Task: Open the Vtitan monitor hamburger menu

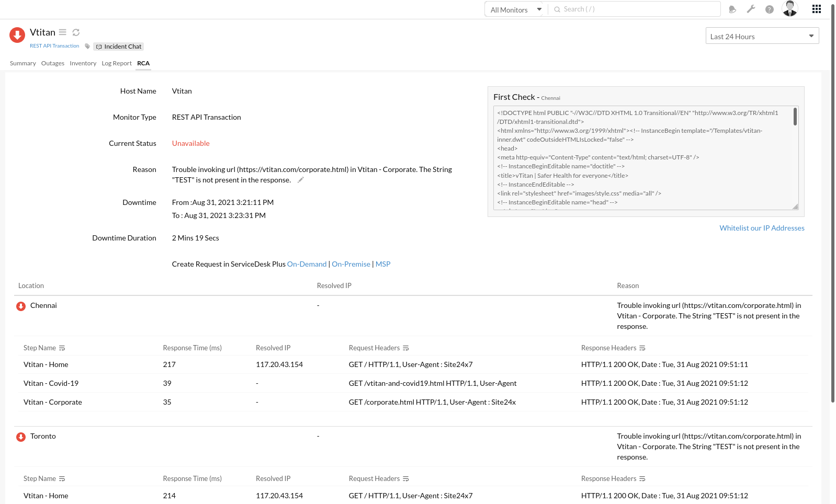Action: click(63, 32)
